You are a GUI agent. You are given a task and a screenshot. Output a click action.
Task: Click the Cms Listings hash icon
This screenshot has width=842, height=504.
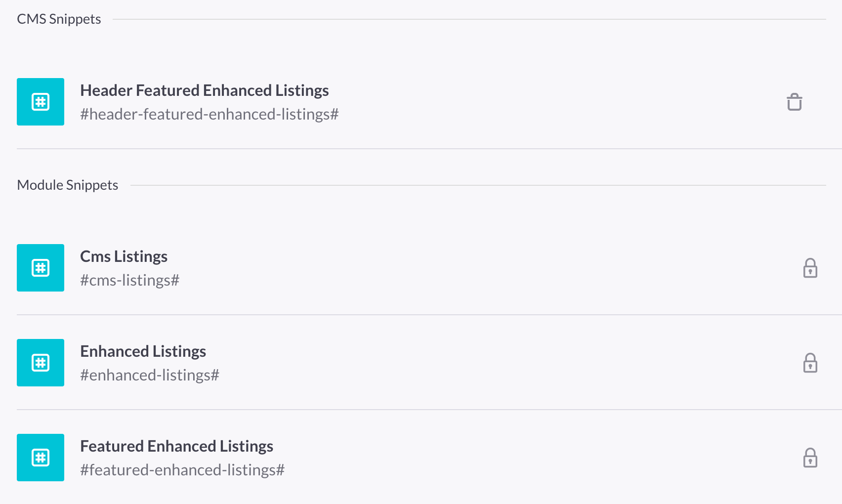41,268
